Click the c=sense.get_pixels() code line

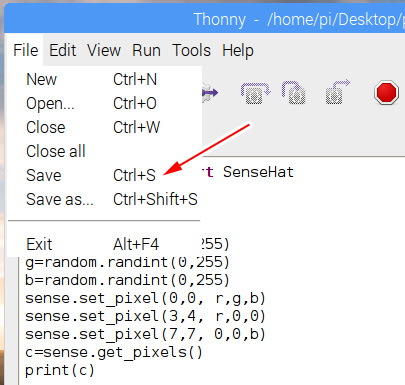[114, 352]
